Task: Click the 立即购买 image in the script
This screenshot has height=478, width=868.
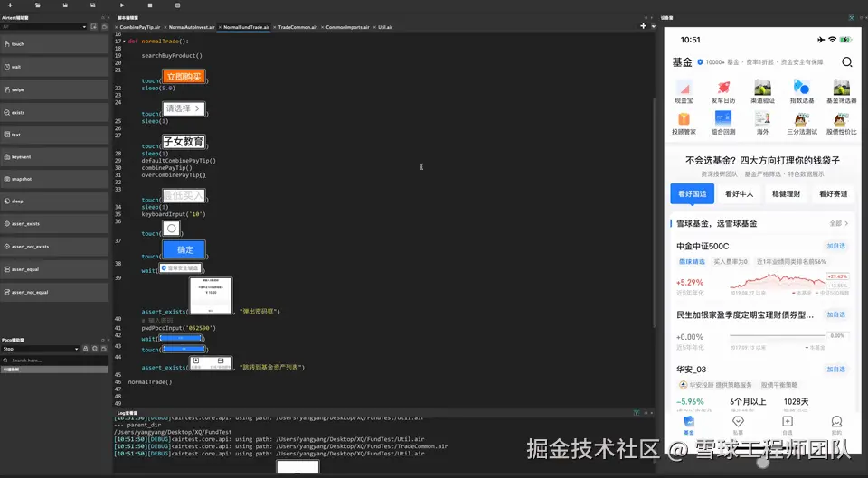Action: [184, 76]
